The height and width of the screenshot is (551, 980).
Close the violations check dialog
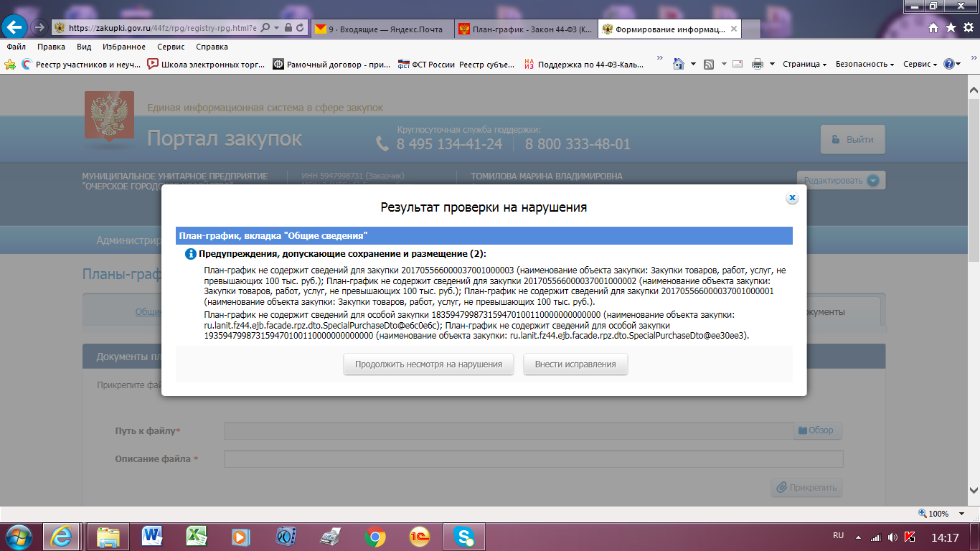[792, 198]
